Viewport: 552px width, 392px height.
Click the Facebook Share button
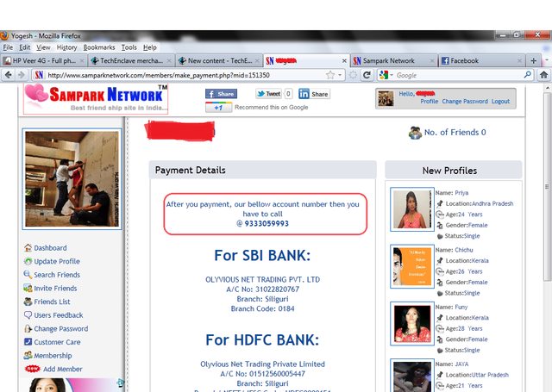coord(221,94)
